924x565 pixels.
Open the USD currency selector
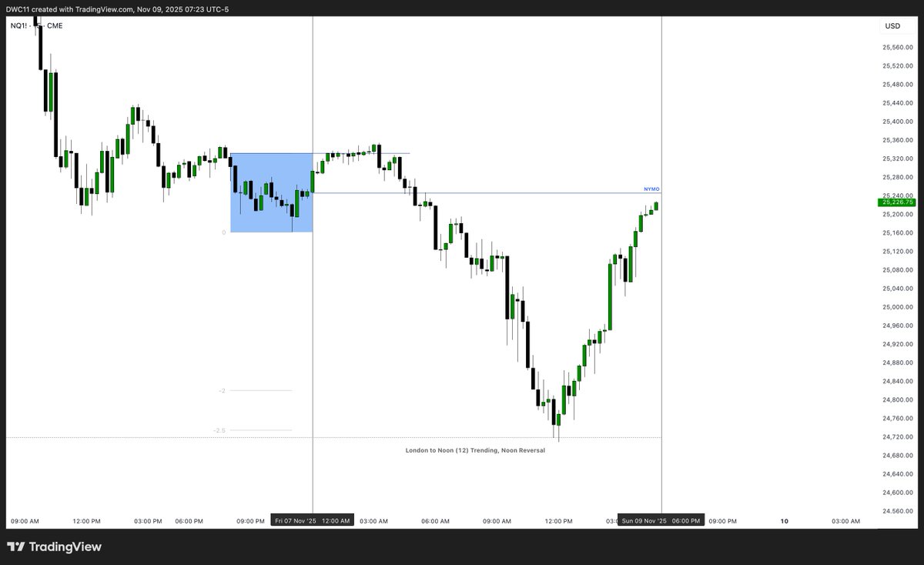point(892,26)
